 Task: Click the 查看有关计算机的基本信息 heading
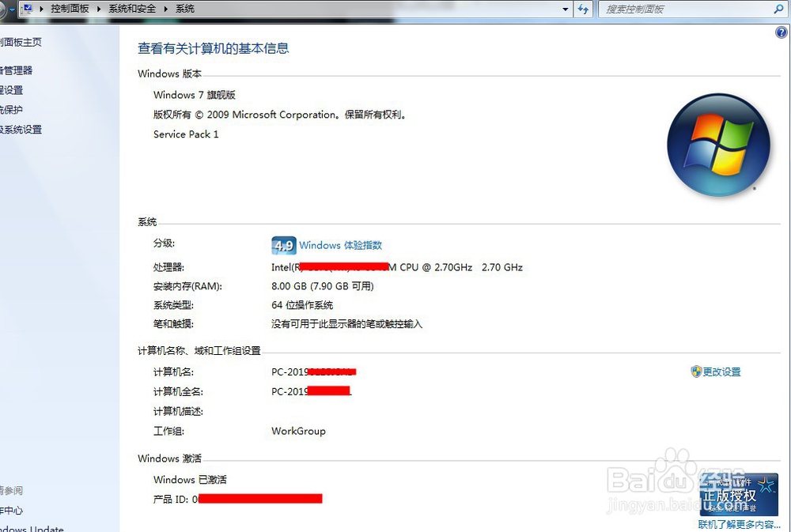(214, 48)
